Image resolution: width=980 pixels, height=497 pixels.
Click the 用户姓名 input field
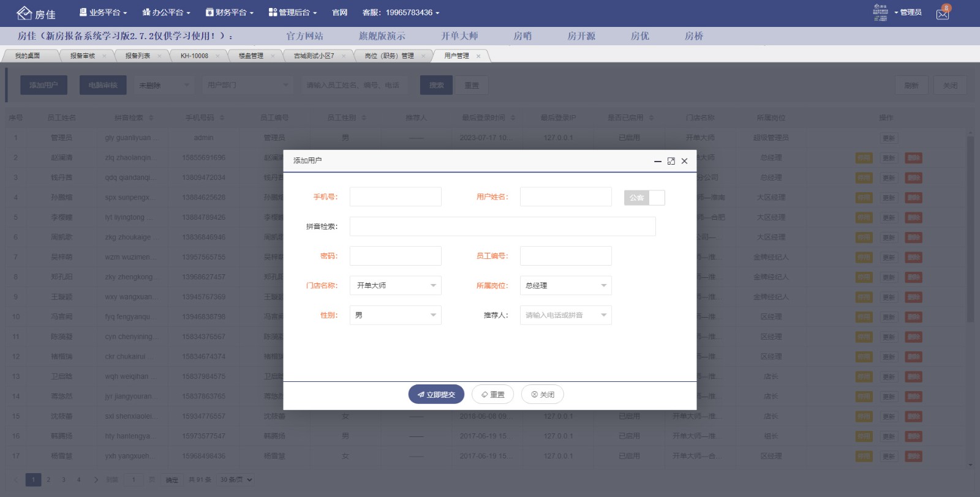point(566,197)
